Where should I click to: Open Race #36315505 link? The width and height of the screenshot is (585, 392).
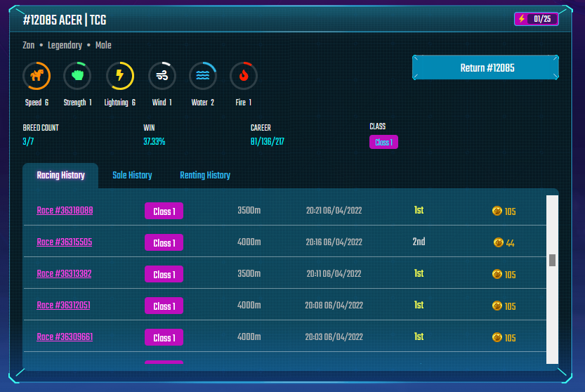[64, 242]
